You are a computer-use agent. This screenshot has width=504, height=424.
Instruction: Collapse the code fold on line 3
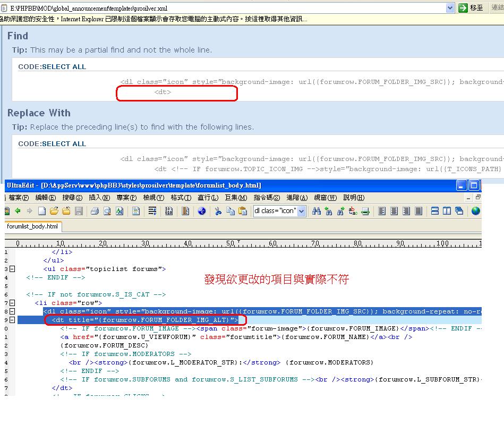[x=12, y=269]
